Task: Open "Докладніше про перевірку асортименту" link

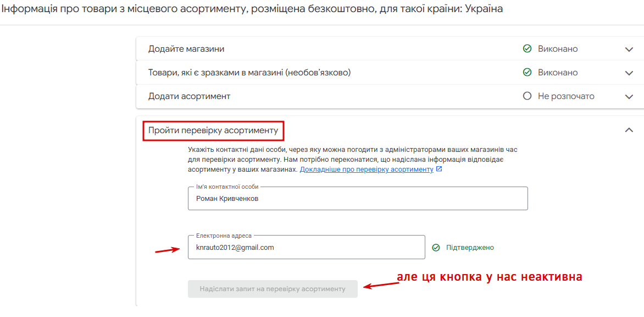Action: pos(367,170)
